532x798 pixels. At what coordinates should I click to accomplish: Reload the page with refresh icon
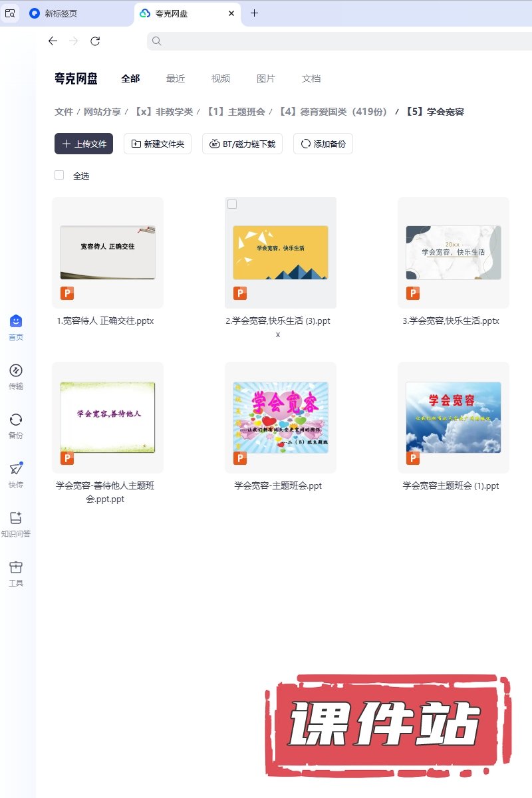95,41
